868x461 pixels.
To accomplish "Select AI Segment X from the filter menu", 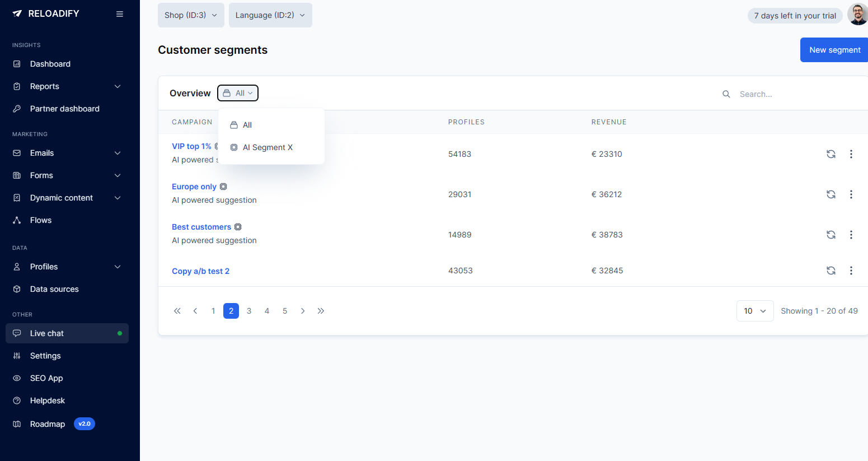I will [x=268, y=147].
